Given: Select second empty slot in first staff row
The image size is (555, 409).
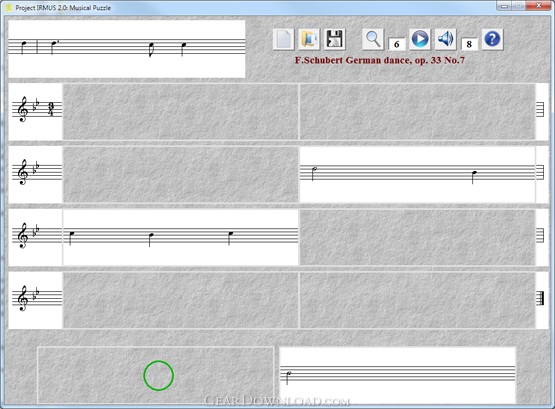Looking at the screenshot, I should pyautogui.click(x=417, y=111).
